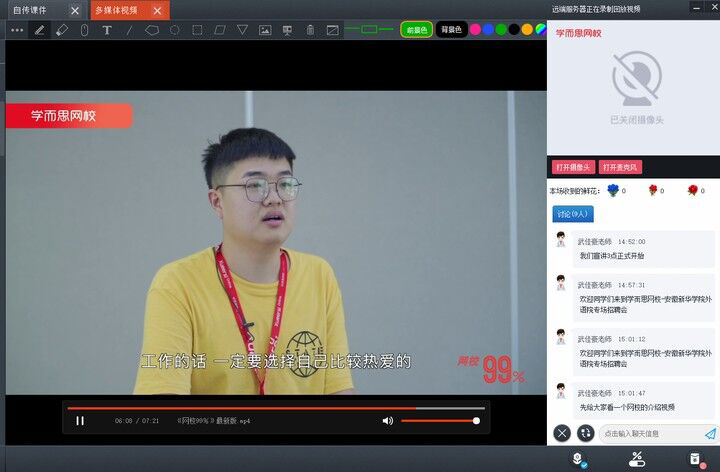The width and height of the screenshot is (720, 472).
Task: Click the trash can clear icon
Action: [310, 30]
